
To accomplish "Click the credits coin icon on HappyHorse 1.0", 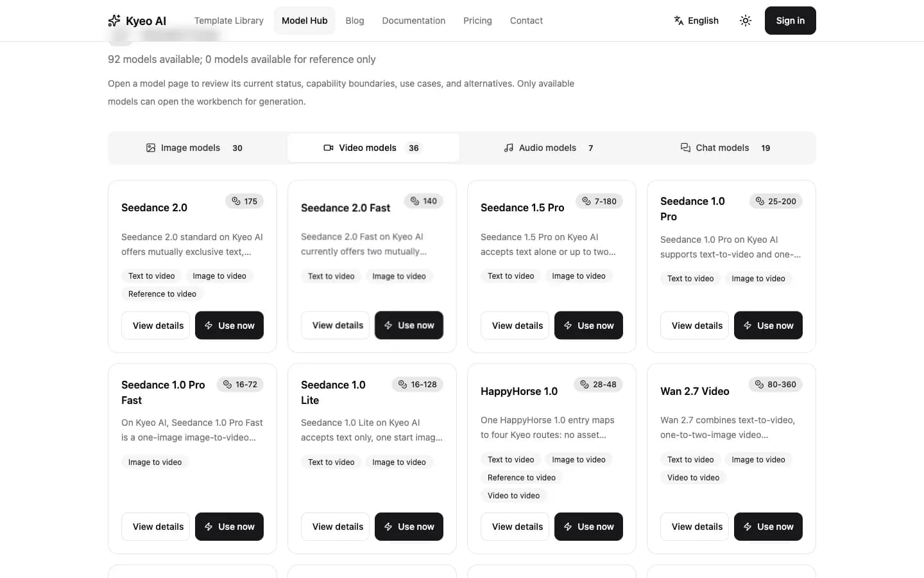I will pos(585,384).
